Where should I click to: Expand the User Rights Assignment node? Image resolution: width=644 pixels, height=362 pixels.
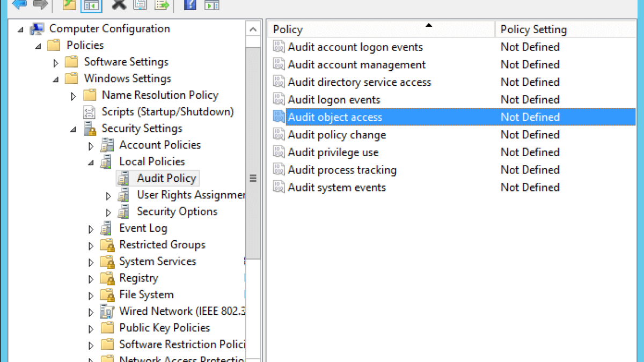click(108, 196)
